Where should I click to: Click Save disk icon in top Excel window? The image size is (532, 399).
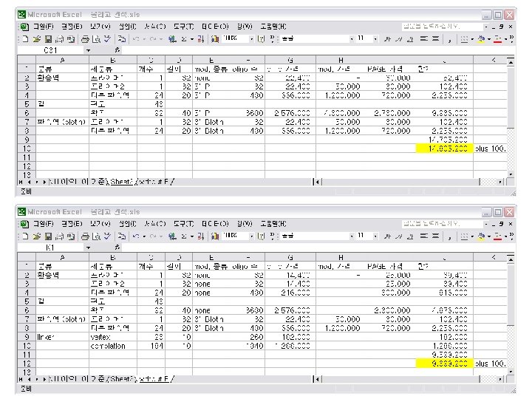pos(48,39)
